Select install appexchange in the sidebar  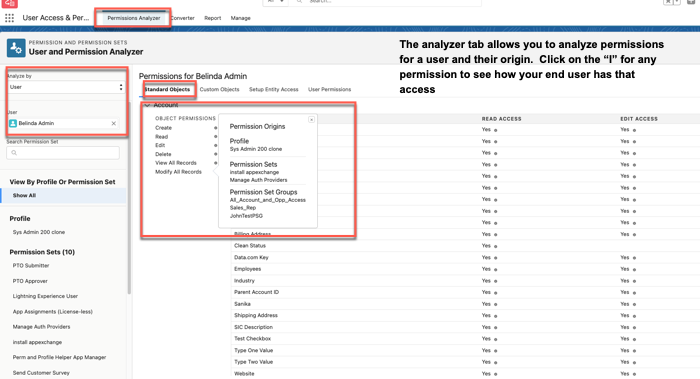pyautogui.click(x=37, y=342)
